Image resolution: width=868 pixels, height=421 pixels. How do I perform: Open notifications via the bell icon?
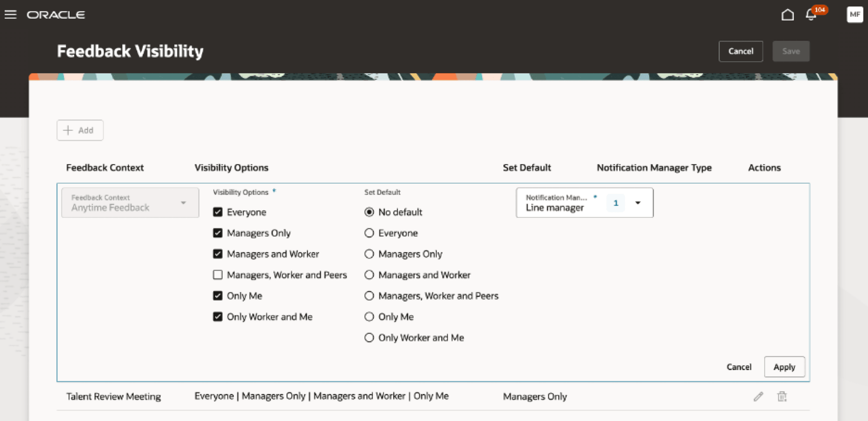coord(810,16)
